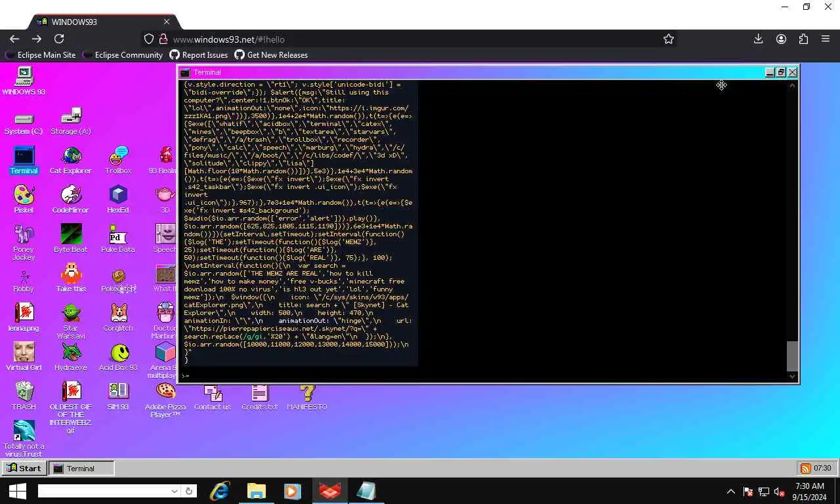This screenshot has height=504, width=840.
Task: Open Acid Box 93 desktop icon
Action: (118, 357)
